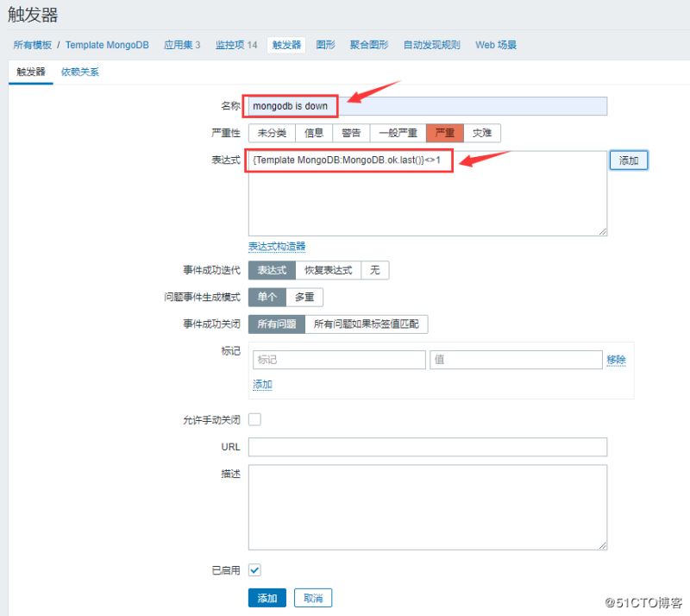Click 添加 beside the expression box

629,160
